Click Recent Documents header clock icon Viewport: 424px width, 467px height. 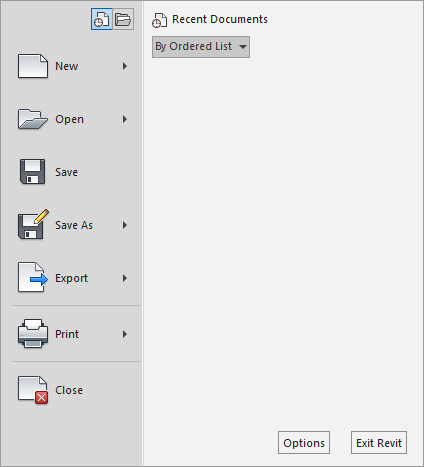(159, 20)
